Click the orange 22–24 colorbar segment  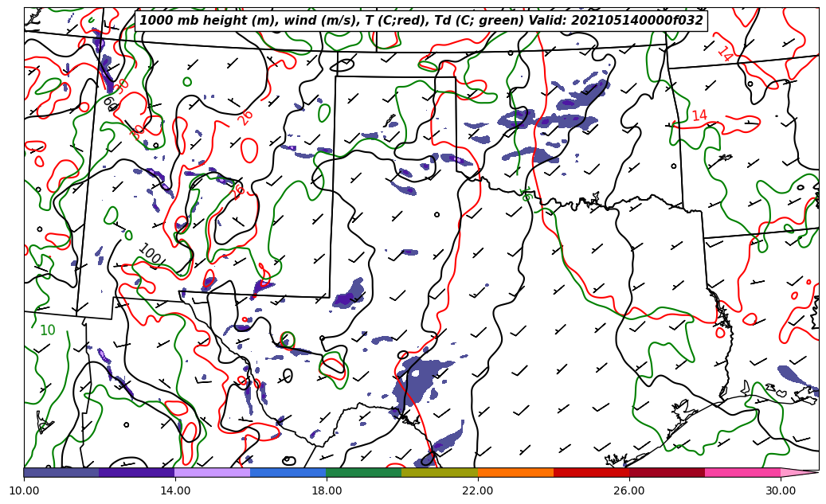[x=515, y=472]
